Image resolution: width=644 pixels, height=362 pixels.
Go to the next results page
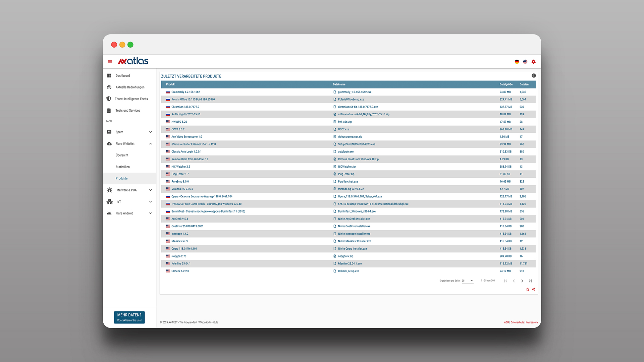pyautogui.click(x=522, y=281)
